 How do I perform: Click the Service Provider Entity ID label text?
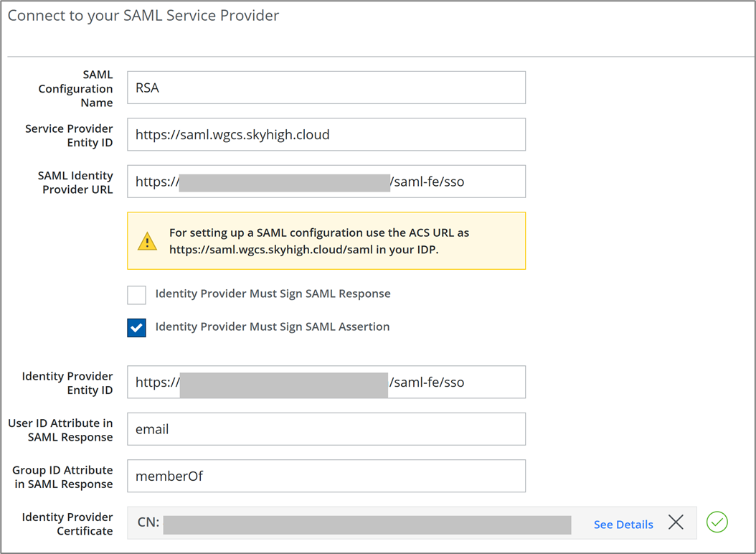click(69, 136)
